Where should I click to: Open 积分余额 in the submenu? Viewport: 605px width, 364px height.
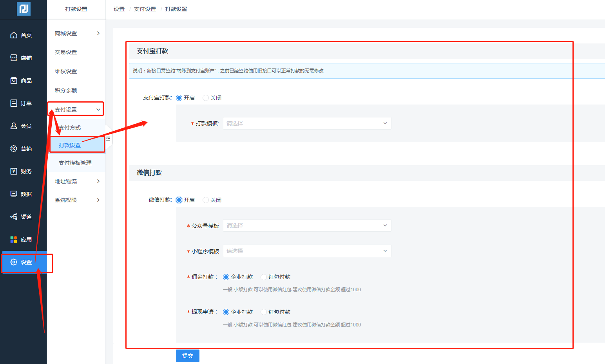(x=66, y=90)
